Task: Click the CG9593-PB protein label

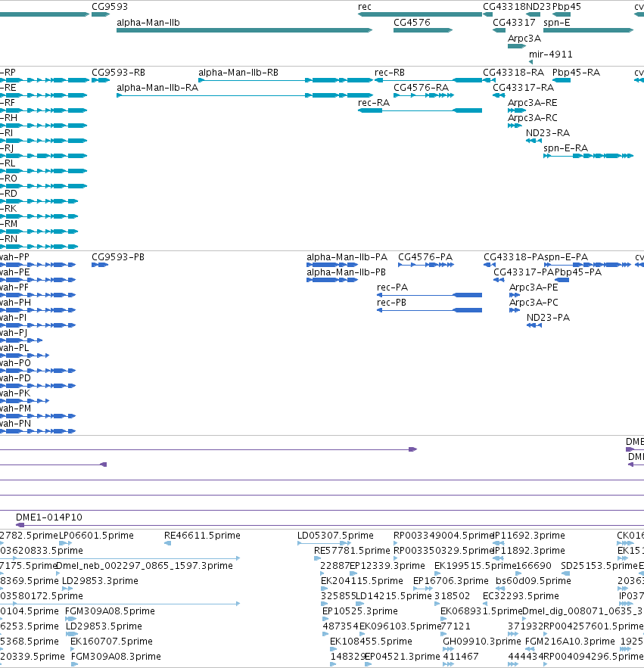Action: 118,257
